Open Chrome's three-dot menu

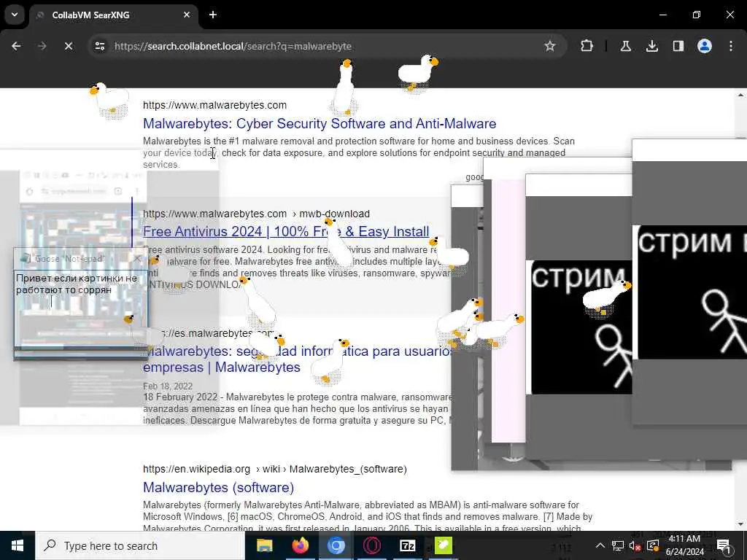tap(731, 46)
